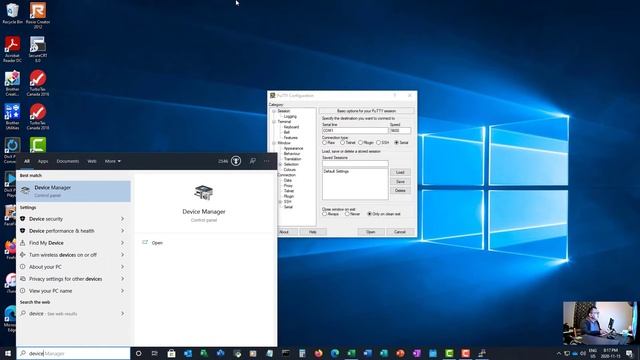Select Keyboard in PuTTY category tree

(x=291, y=127)
